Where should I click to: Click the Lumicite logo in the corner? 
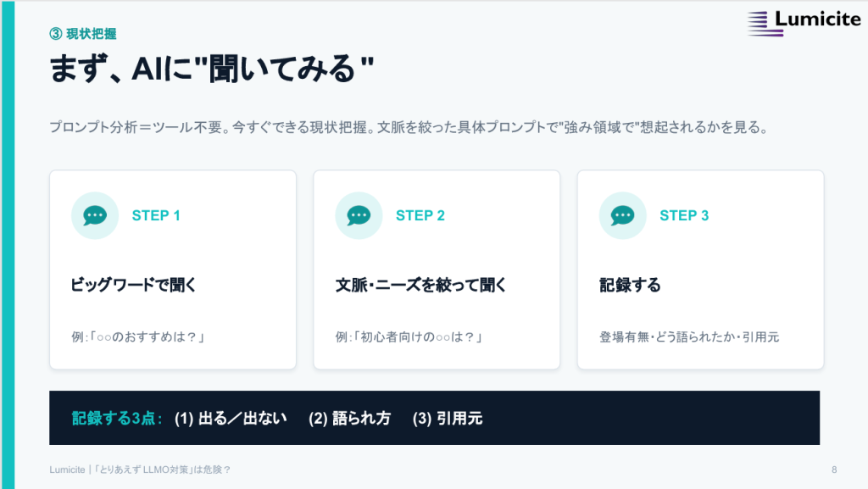[x=804, y=23]
